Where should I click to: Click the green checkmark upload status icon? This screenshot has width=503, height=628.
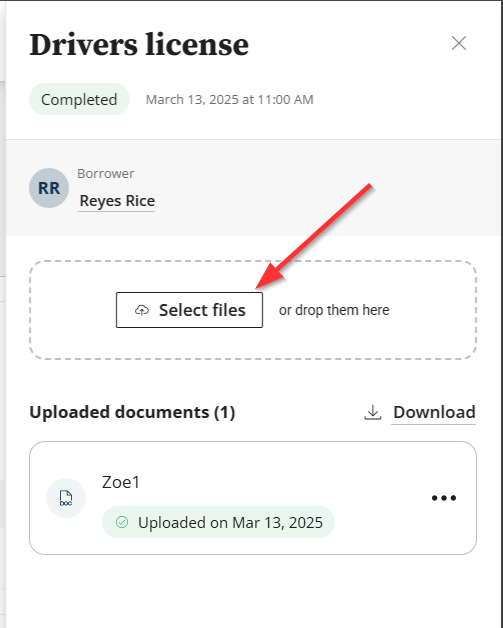pos(122,522)
